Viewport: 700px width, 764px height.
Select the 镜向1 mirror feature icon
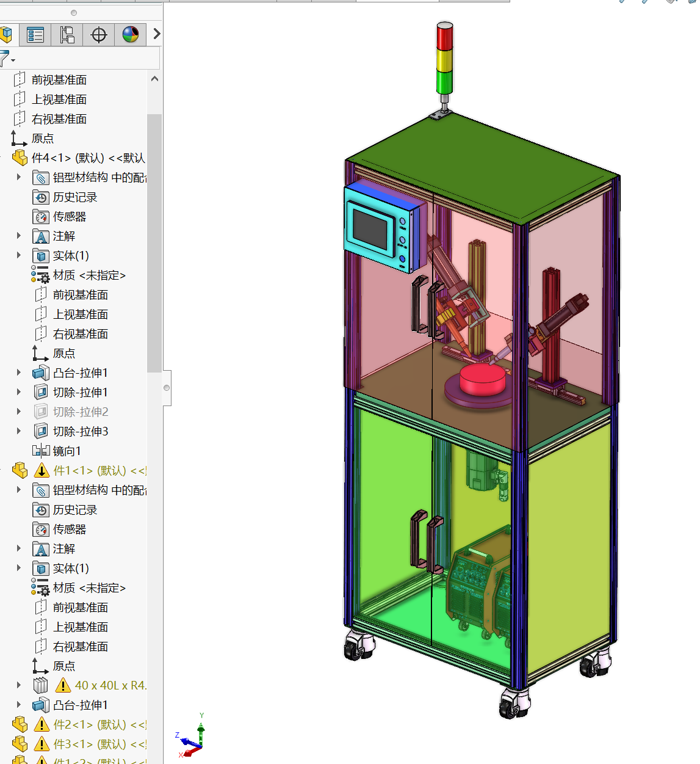pos(41,451)
